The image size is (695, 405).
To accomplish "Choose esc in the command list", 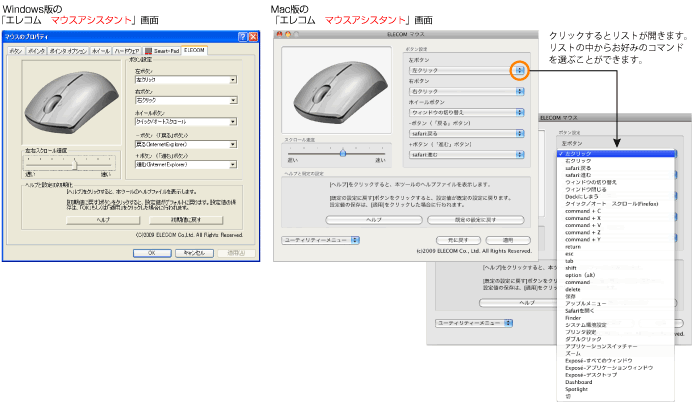I will tap(616, 254).
